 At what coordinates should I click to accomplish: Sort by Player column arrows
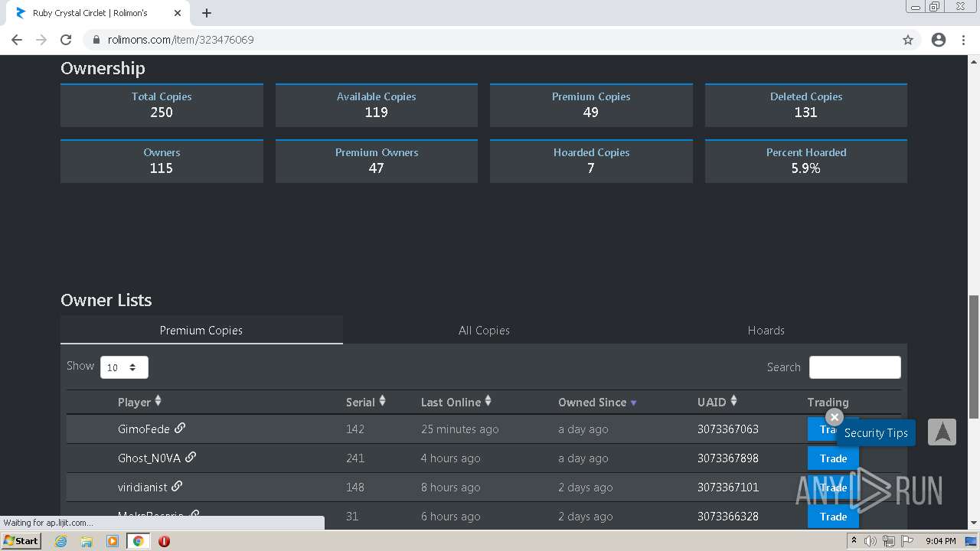tap(158, 401)
